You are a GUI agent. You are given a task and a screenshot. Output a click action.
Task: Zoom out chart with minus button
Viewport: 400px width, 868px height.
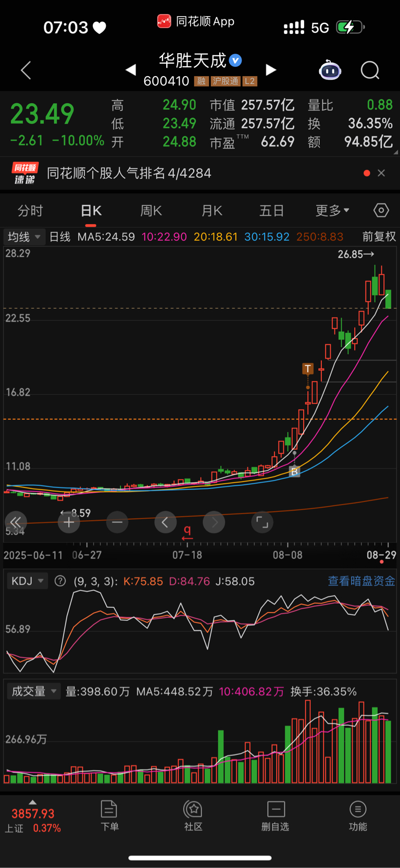point(117,522)
